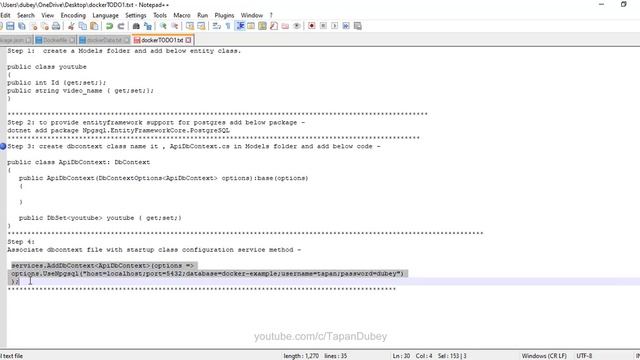Viewport: 640px width, 360px height.
Task: Open the Encoding menu
Action: [73, 15]
